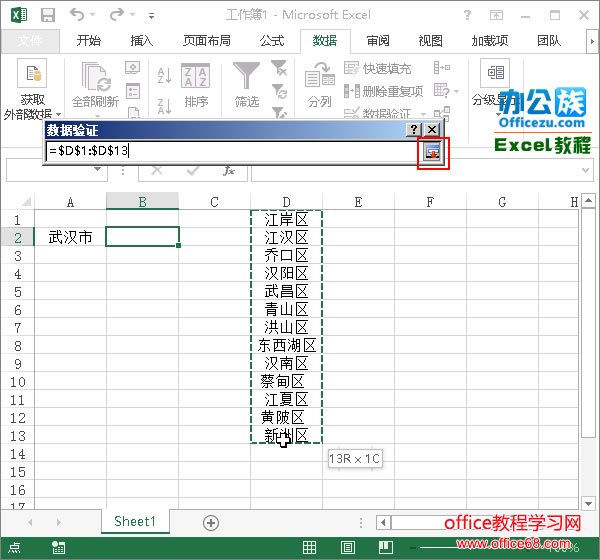The width and height of the screenshot is (600, 560).
Task: Click the range input field in 数据验证
Action: tap(230, 151)
